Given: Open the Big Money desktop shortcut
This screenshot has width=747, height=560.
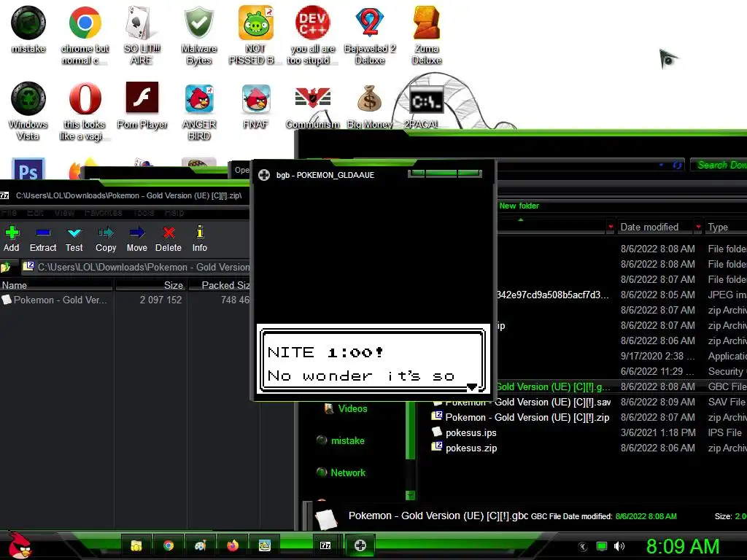Looking at the screenshot, I should 370,106.
